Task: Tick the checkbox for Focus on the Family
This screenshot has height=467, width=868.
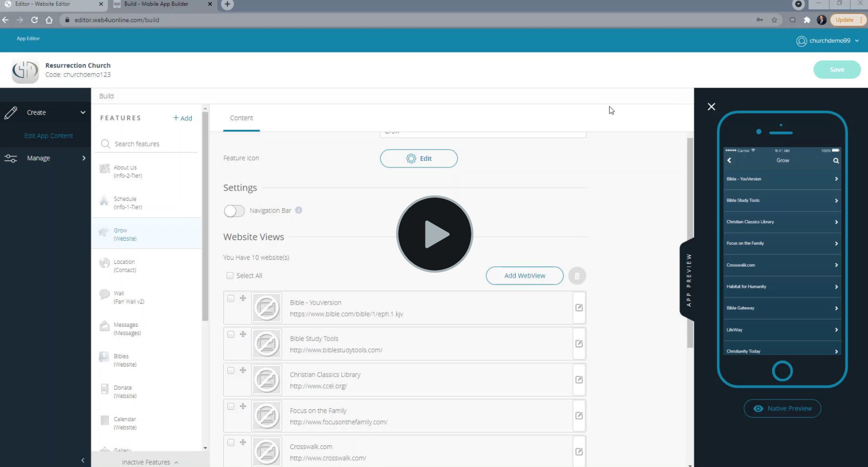Action: pos(231,406)
